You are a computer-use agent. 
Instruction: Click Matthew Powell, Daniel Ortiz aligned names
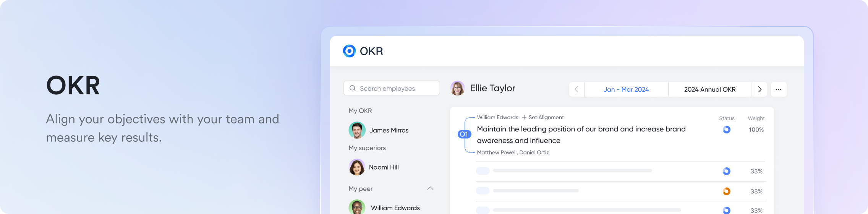pyautogui.click(x=513, y=152)
